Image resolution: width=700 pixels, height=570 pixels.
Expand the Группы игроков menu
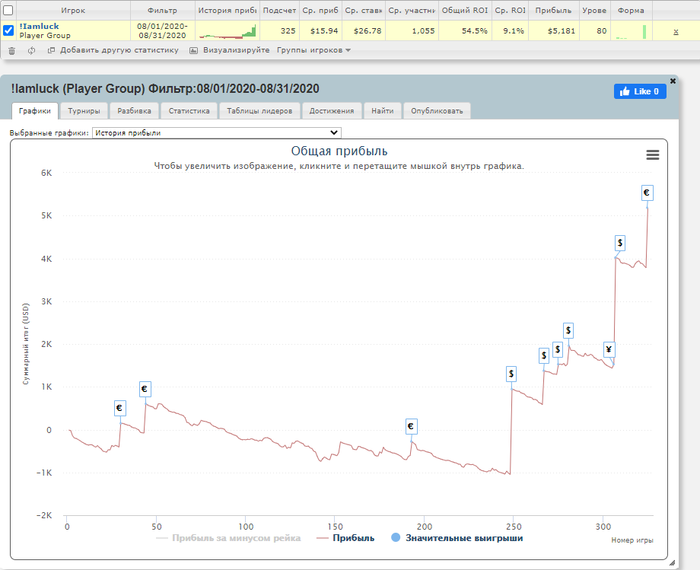(313, 50)
